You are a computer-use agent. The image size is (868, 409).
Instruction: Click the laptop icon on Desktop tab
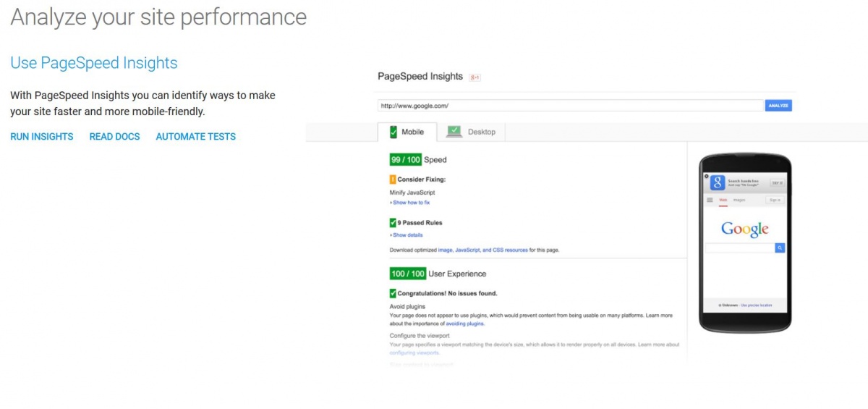click(454, 132)
